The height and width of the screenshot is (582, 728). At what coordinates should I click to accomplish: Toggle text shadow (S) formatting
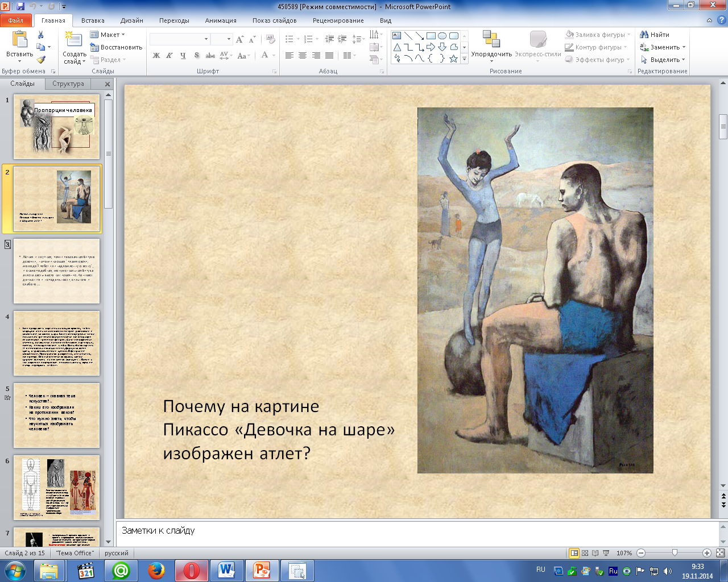[197, 56]
